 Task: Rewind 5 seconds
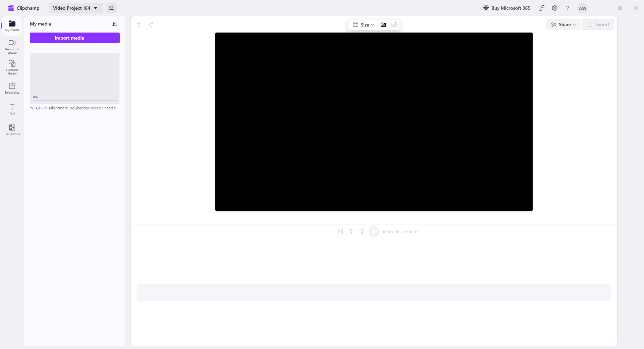351,232
